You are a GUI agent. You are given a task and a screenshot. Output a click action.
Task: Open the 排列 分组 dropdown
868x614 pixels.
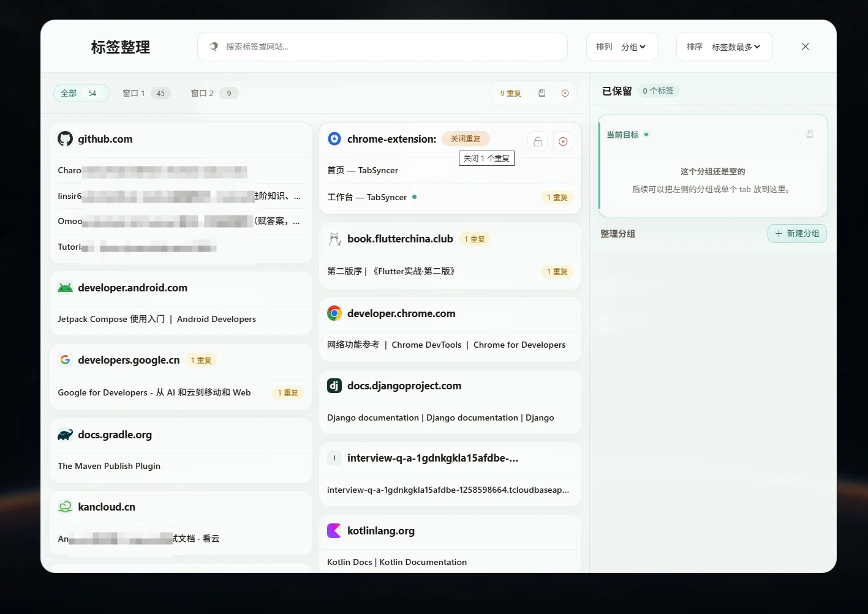pyautogui.click(x=622, y=47)
